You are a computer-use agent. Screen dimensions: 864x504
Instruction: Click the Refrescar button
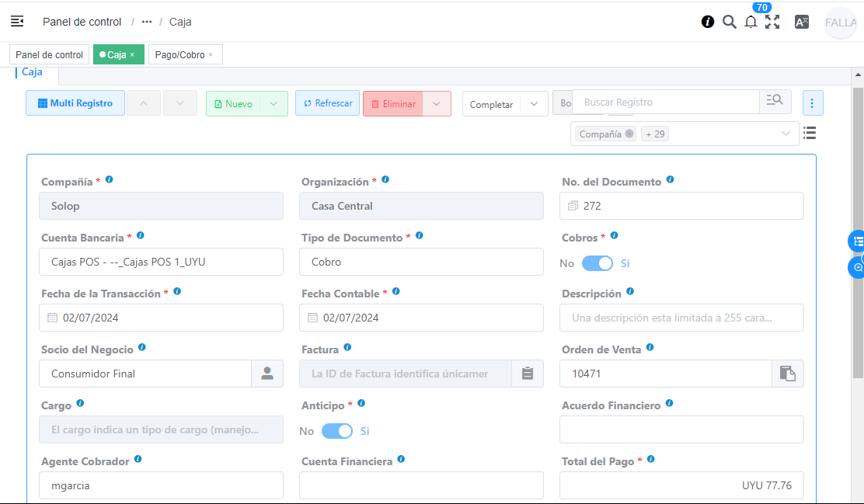pyautogui.click(x=327, y=103)
